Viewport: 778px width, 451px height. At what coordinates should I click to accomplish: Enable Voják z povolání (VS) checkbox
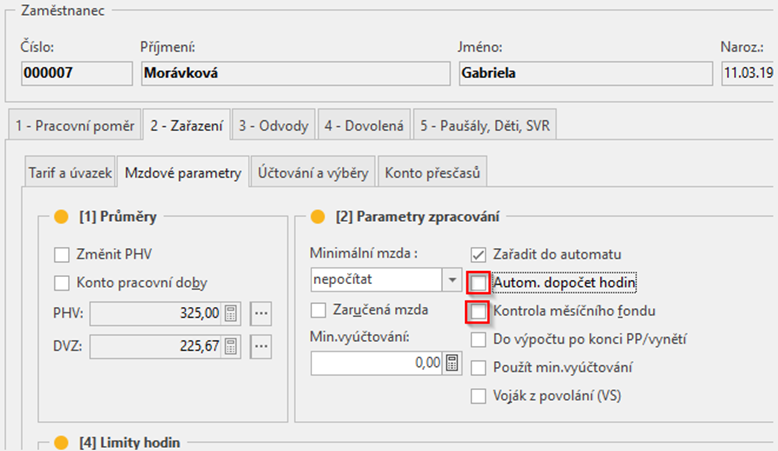coord(480,396)
